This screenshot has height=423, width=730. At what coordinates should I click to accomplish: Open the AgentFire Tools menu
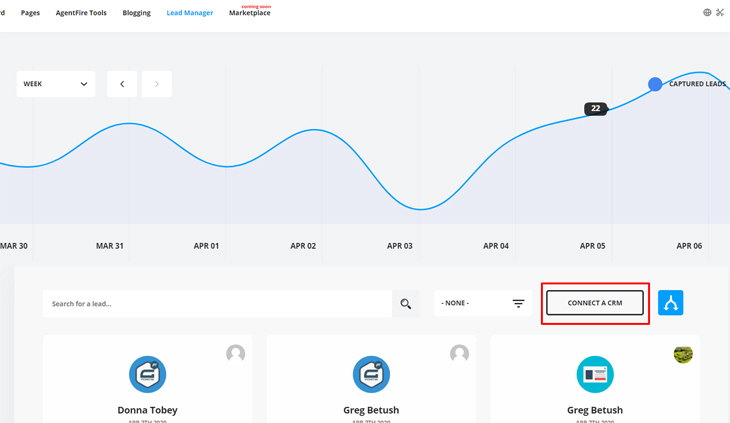(81, 13)
